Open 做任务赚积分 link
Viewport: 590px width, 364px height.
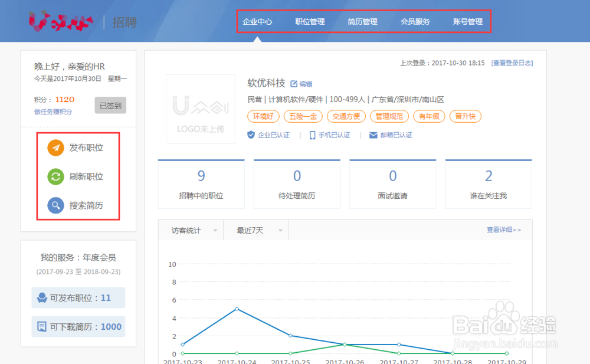(x=53, y=112)
